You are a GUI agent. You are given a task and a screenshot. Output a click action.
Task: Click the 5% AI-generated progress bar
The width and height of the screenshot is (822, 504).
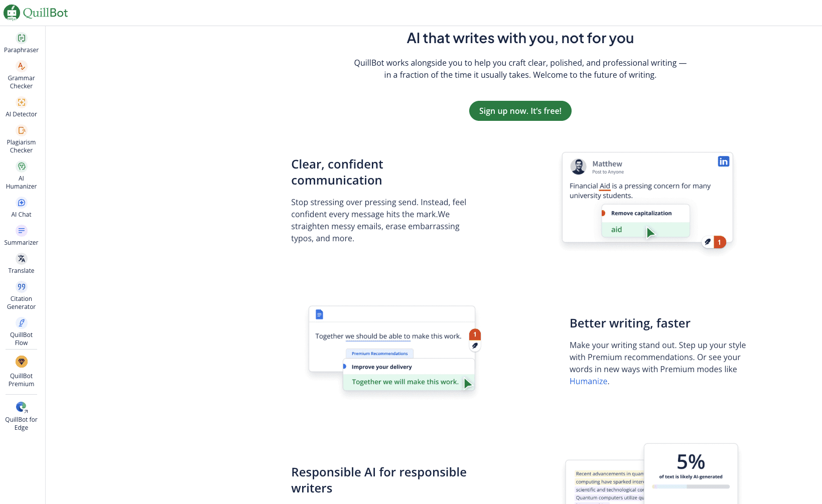point(691,486)
